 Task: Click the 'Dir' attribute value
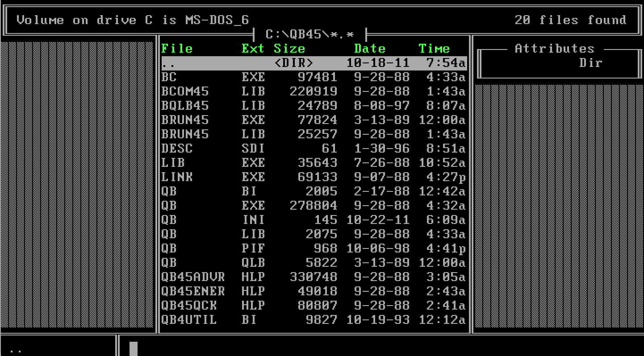coord(591,63)
